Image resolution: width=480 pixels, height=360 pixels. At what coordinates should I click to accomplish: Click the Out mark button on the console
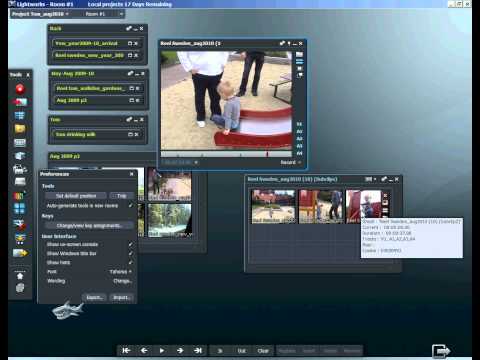tap(242, 351)
